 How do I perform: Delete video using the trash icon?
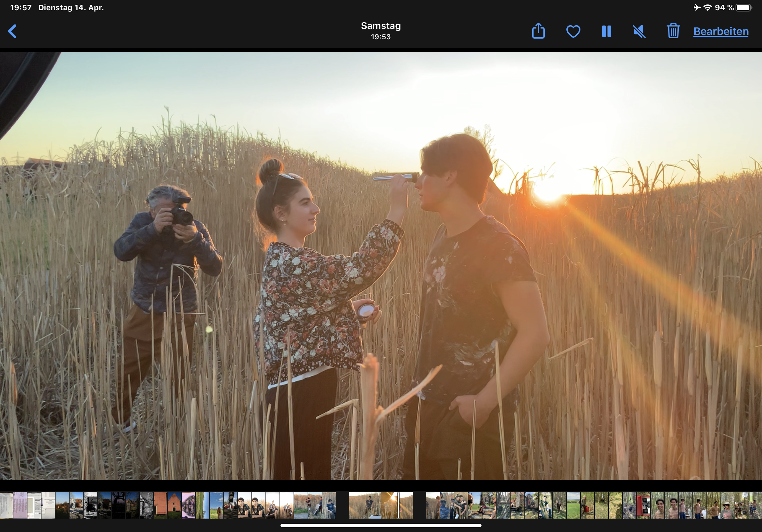(673, 31)
